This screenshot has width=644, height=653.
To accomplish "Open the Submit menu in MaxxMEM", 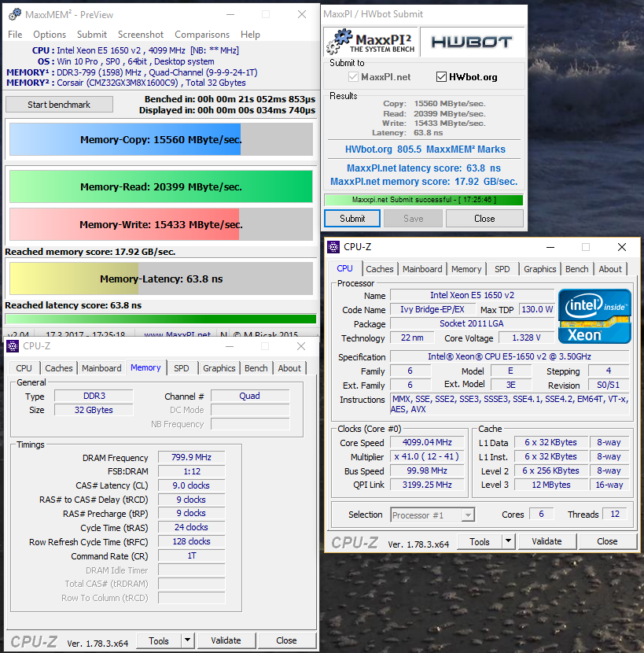I will click(92, 34).
